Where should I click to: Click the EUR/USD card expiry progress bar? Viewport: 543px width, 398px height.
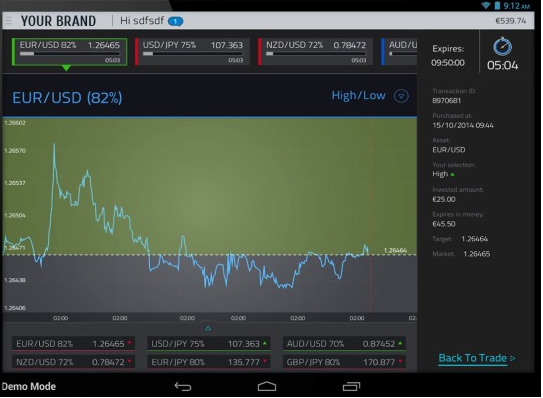[70, 54]
